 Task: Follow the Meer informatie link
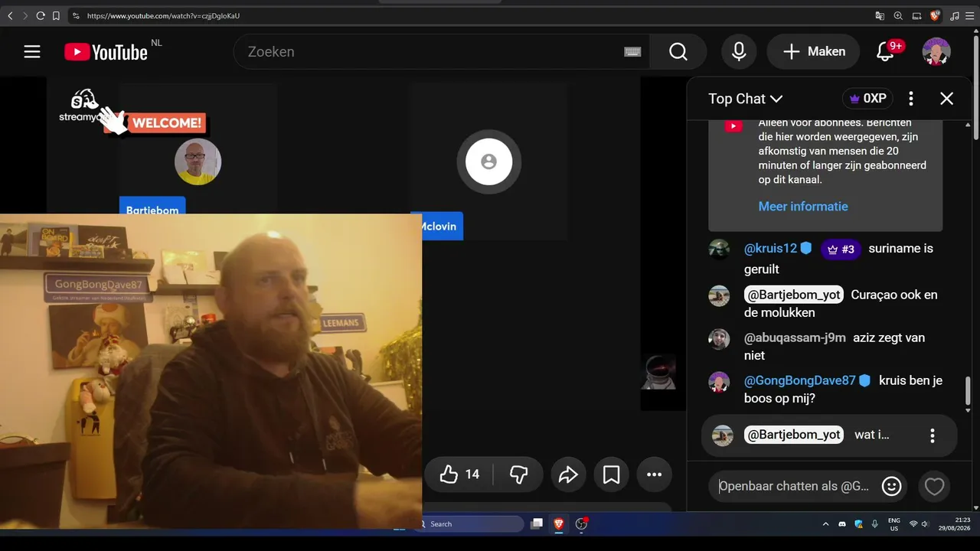click(803, 206)
